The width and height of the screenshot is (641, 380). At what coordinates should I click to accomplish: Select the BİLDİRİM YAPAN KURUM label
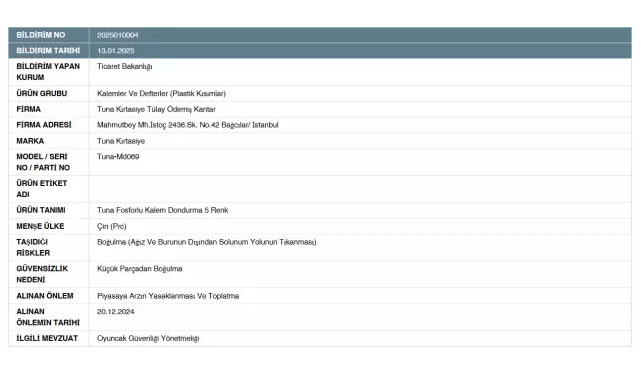tap(48, 72)
